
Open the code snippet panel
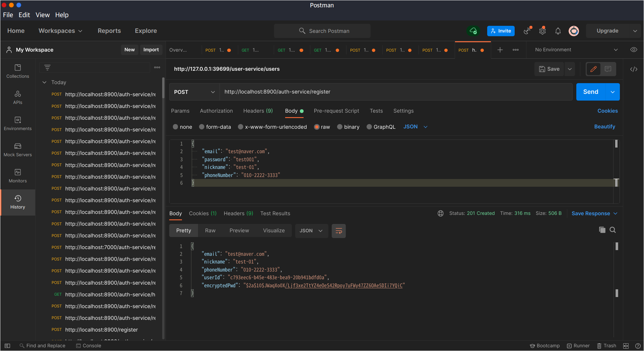(x=634, y=69)
